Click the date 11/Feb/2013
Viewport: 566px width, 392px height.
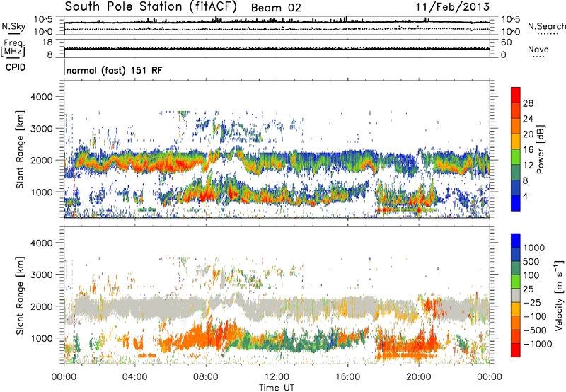(453, 6)
